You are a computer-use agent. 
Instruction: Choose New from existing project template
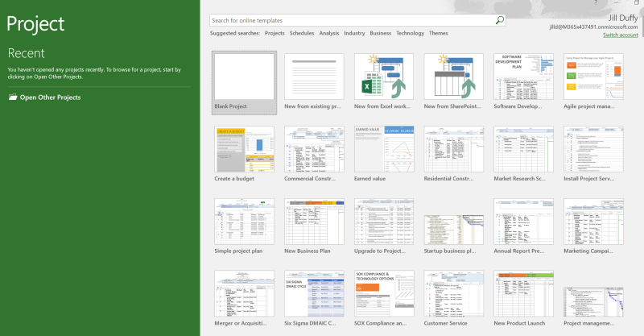pyautogui.click(x=314, y=77)
